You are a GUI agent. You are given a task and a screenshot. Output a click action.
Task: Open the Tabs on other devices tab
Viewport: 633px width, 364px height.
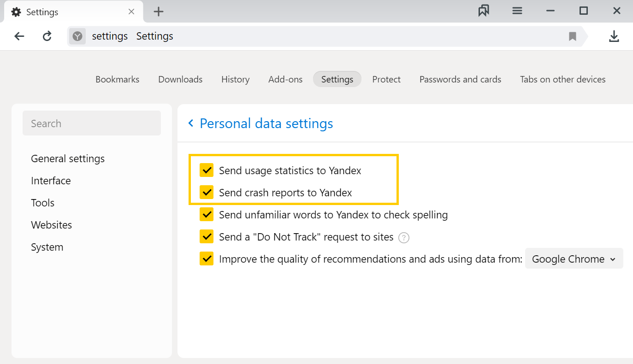562,79
